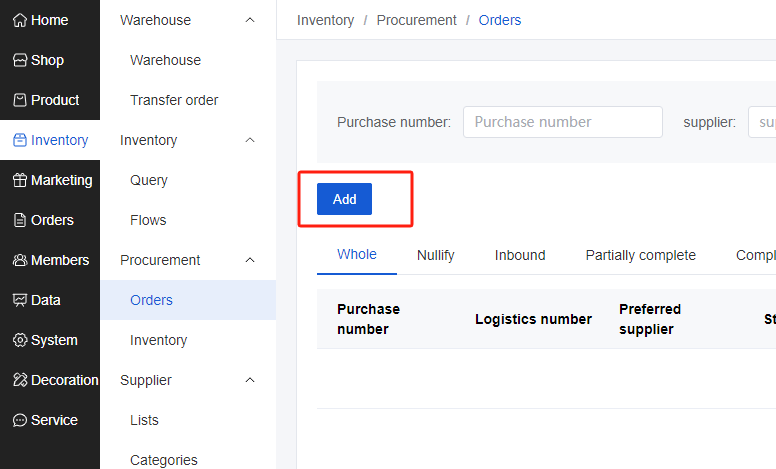Switch to the Partially complete tab

(x=640, y=255)
